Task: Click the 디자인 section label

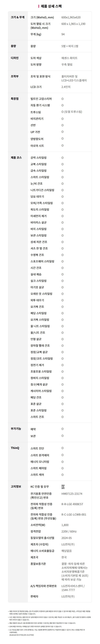Action: pyautogui.click(x=15, y=58)
